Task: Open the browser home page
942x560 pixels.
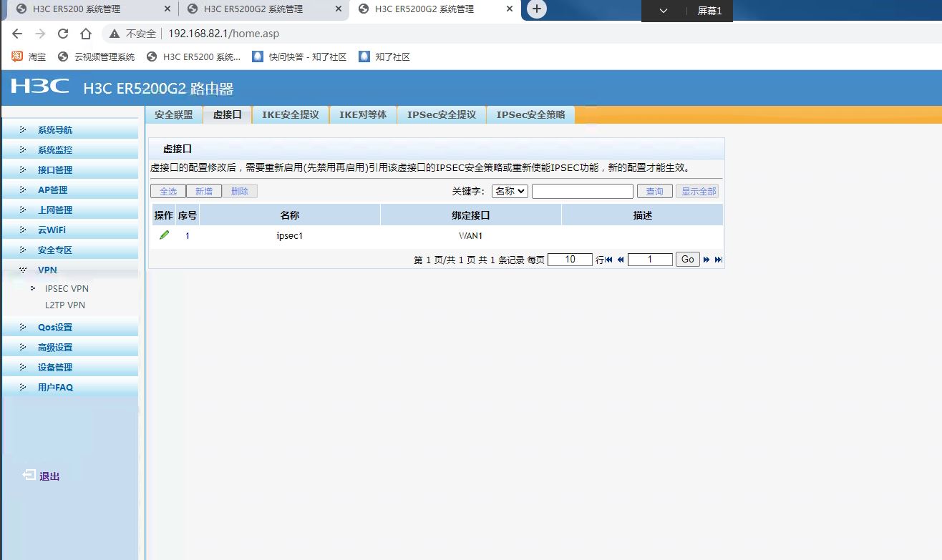Action: click(86, 34)
